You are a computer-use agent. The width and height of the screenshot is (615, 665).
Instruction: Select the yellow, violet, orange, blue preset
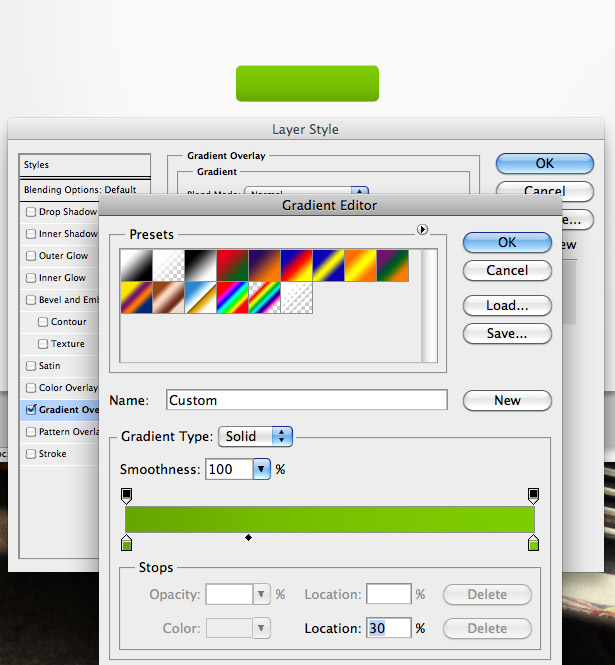[x=137, y=298]
